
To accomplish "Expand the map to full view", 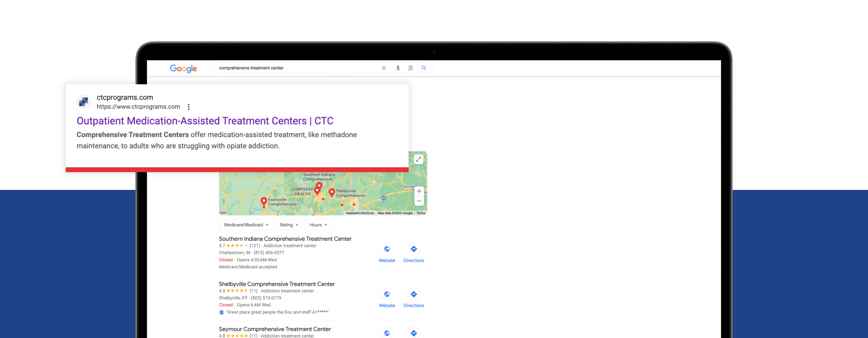I will [x=418, y=159].
